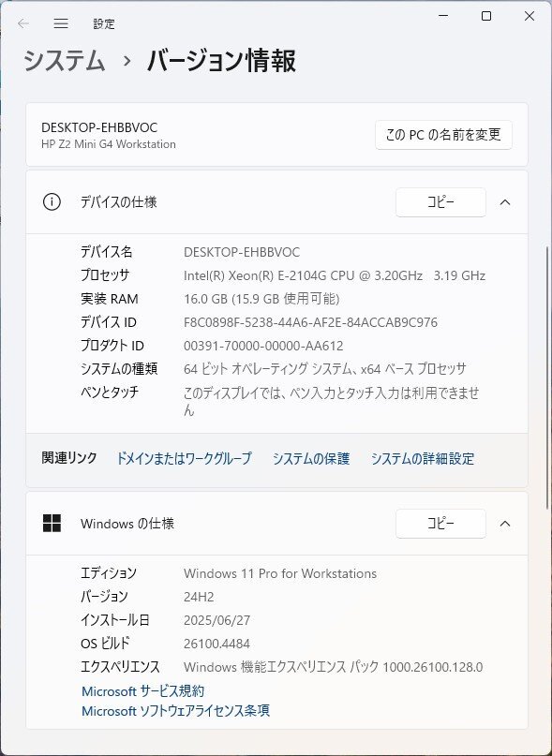
Task: Click この PC の名前を変更 button
Action: [443, 135]
